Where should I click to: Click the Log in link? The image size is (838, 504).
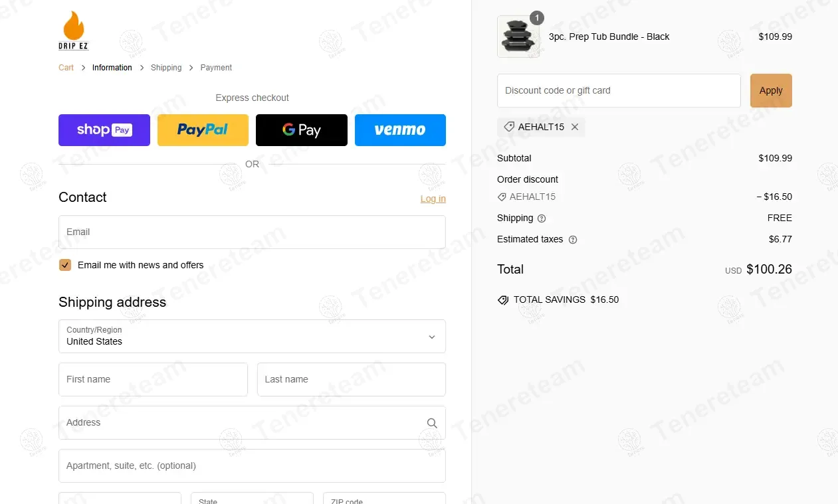click(x=433, y=199)
